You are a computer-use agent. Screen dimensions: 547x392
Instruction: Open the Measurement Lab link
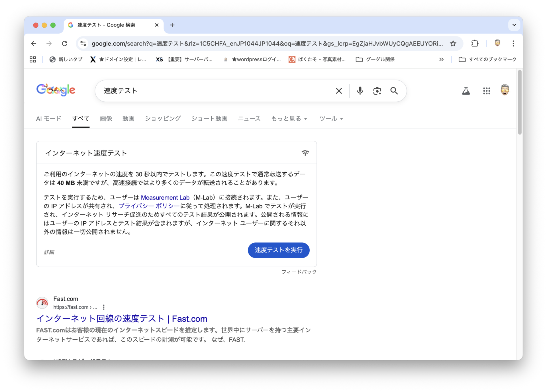165,197
